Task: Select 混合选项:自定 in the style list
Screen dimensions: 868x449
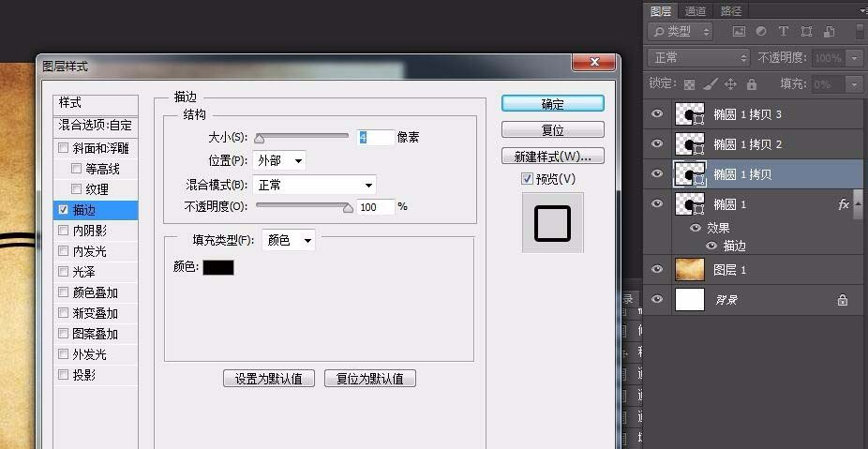Action: [x=96, y=125]
